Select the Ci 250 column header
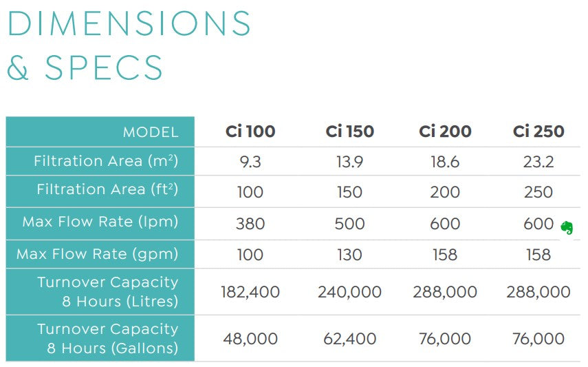588x367 pixels. [538, 132]
